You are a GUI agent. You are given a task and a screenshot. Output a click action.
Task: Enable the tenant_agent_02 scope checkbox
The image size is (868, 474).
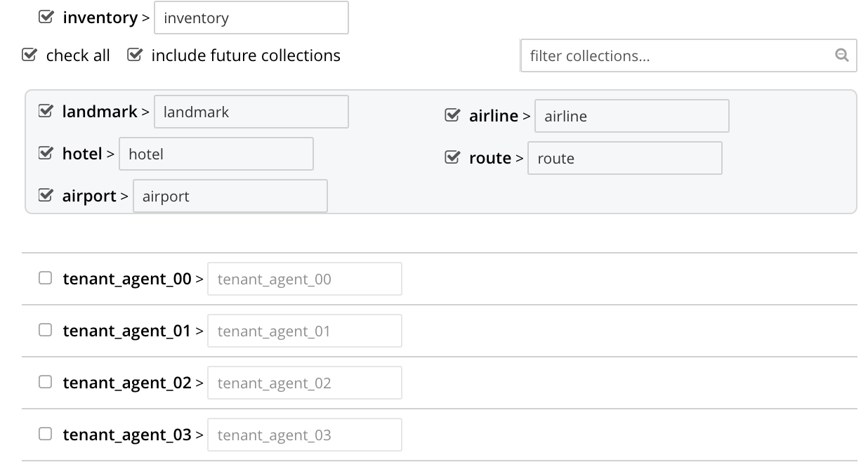[x=46, y=382]
